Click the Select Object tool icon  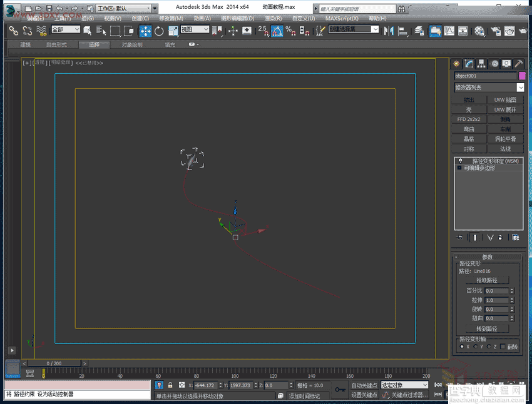tap(87, 31)
